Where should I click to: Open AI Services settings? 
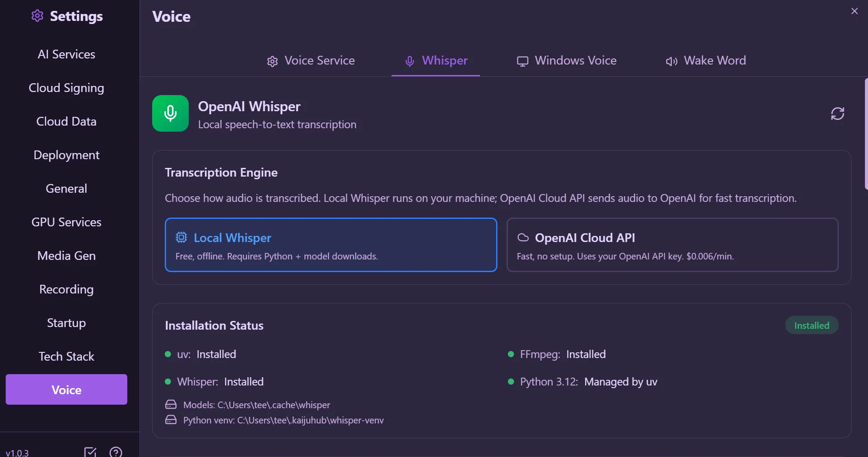[66, 54]
